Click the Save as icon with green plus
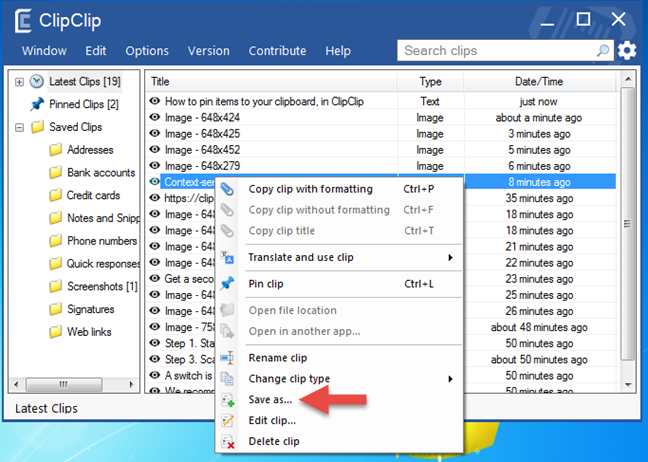Image resolution: width=648 pixels, height=462 pixels. [227, 400]
